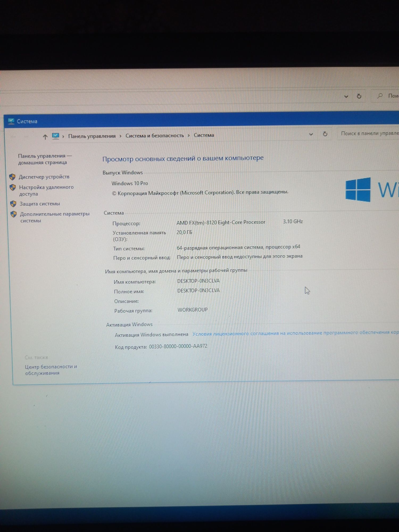Click the Windows 10 Pro edition text
Image resolution: width=399 pixels, height=532 pixels.
(x=130, y=183)
